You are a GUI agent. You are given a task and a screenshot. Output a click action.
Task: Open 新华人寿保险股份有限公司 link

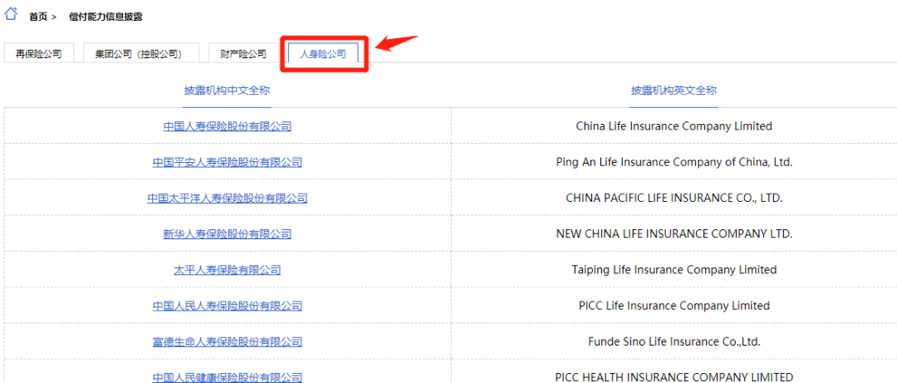coord(227,234)
